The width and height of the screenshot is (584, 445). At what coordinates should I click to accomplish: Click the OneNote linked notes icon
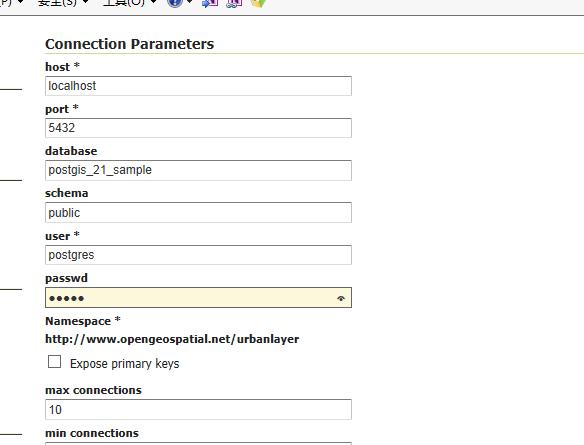pos(235,3)
